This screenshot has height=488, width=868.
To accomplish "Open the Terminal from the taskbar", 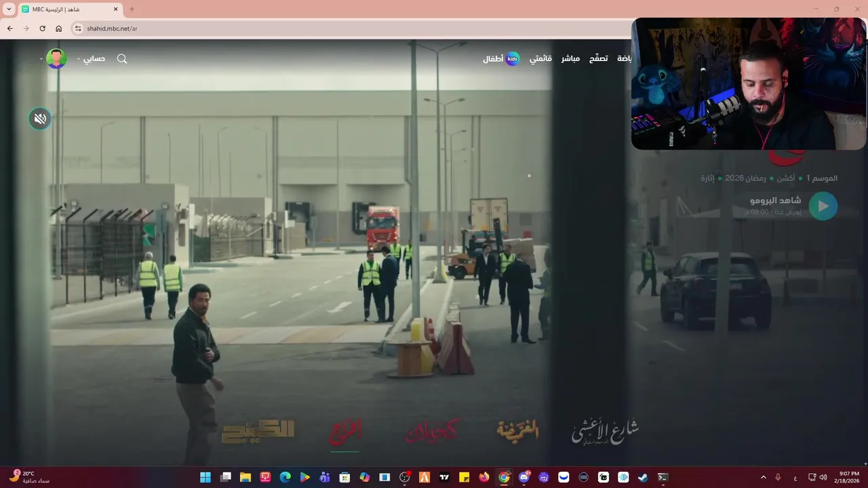I will click(663, 477).
